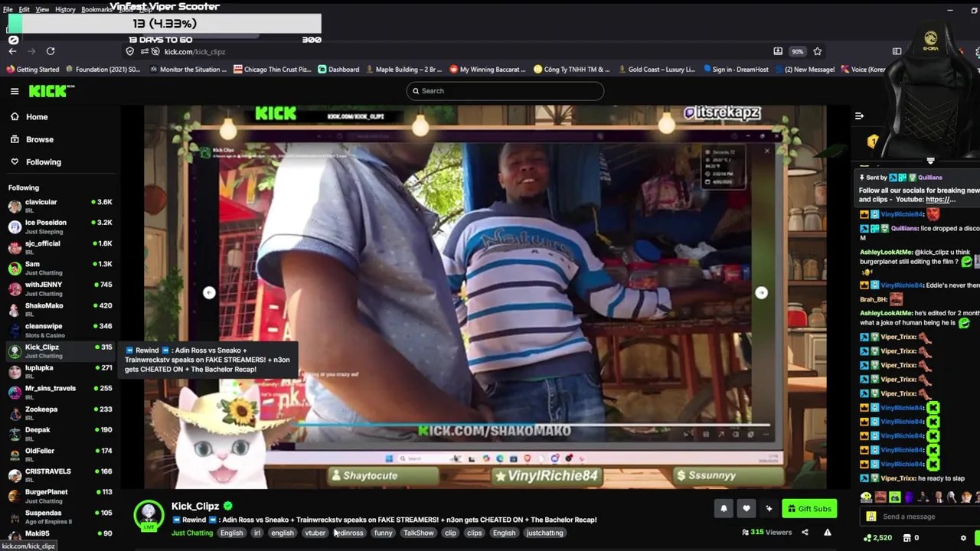This screenshot has height=551, width=980.
Task: Open OldFeller channel
Action: (x=60, y=454)
